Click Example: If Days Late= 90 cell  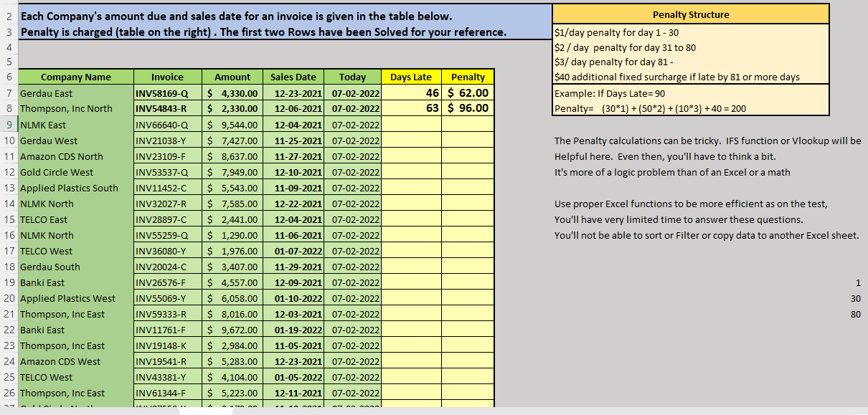click(x=691, y=93)
